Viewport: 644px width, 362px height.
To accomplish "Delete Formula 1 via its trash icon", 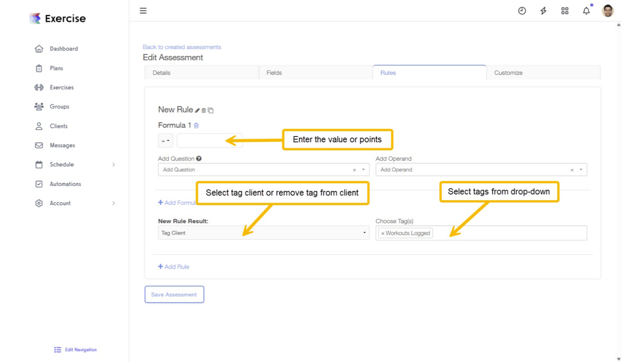I will pos(196,125).
